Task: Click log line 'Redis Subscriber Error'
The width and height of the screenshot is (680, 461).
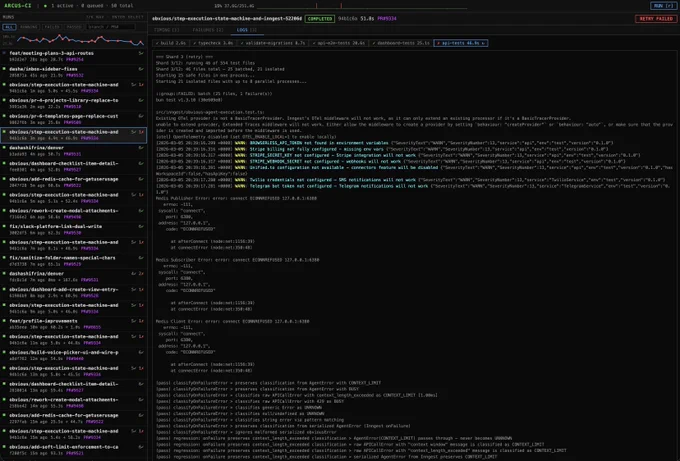Action: [238, 260]
